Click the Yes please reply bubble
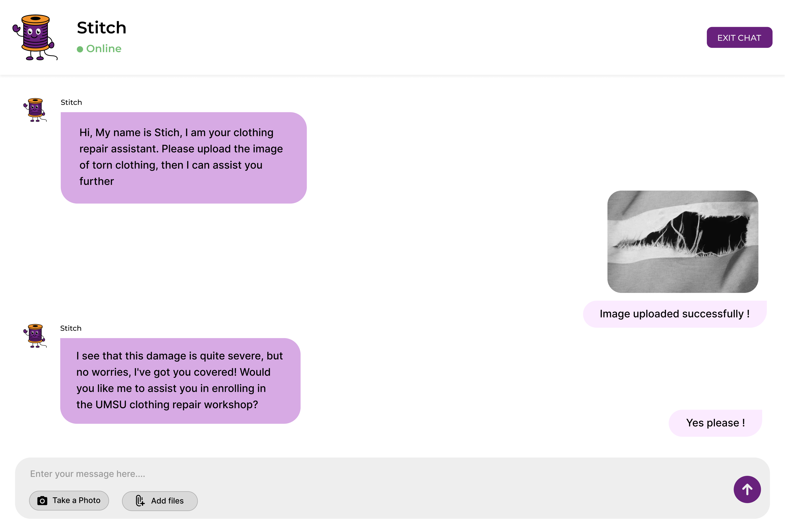785x532 pixels. tap(715, 423)
